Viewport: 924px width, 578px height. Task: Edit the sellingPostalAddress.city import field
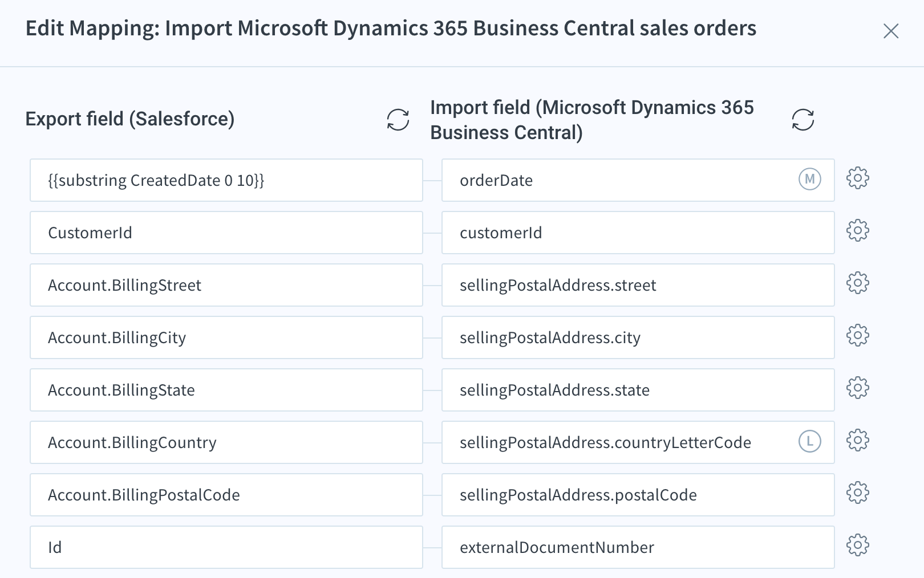tap(638, 337)
